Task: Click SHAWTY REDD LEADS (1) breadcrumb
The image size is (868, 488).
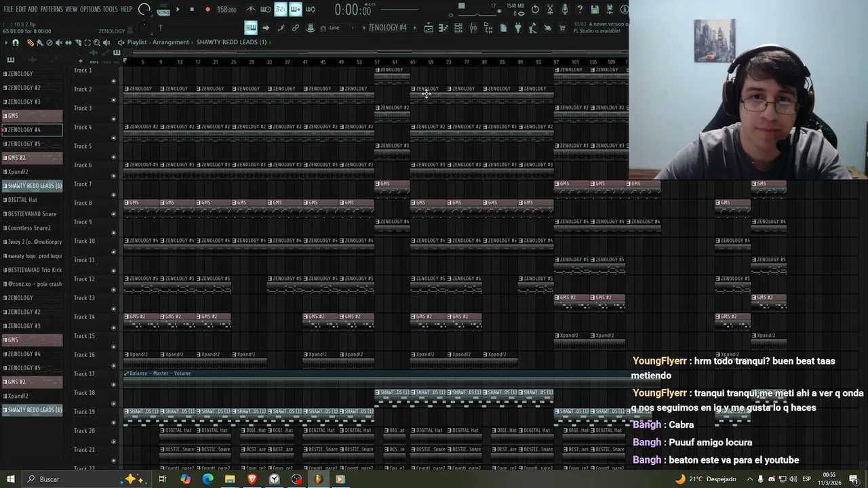Action: [x=231, y=42]
